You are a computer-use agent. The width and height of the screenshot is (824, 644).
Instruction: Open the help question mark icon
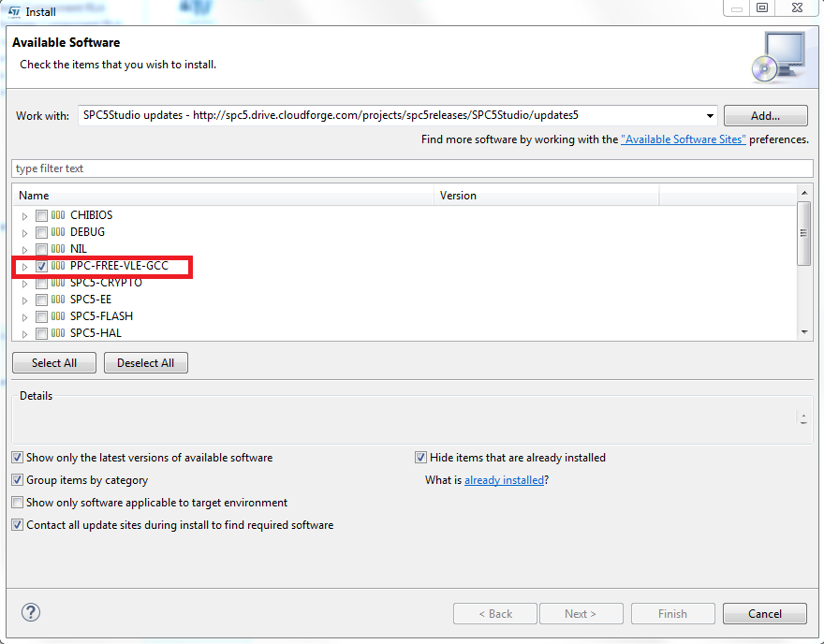[x=31, y=612]
